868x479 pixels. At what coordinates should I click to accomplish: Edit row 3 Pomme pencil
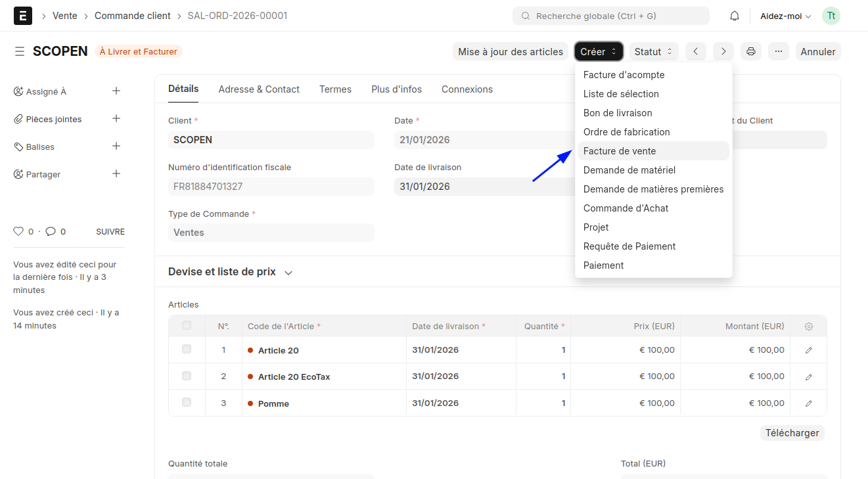(809, 403)
